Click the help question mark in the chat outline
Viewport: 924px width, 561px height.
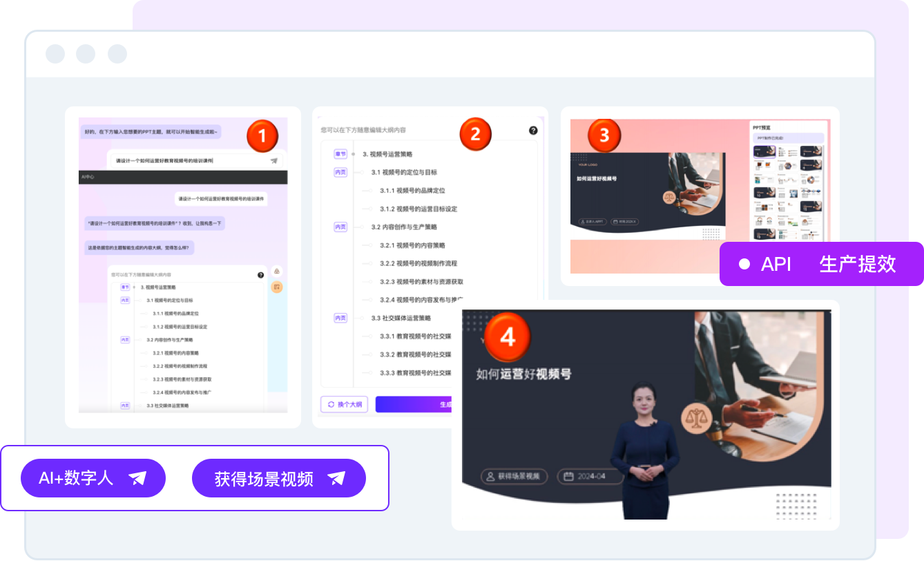click(x=261, y=275)
